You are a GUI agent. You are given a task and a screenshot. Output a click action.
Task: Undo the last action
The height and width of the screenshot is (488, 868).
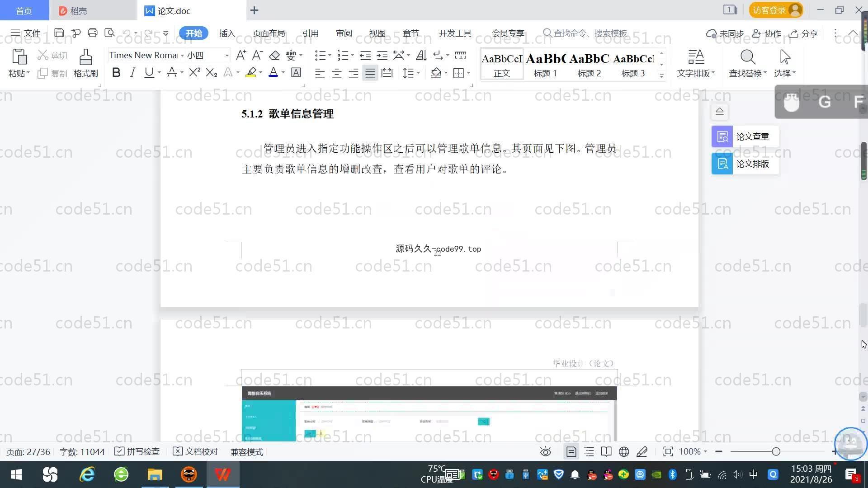point(127,33)
